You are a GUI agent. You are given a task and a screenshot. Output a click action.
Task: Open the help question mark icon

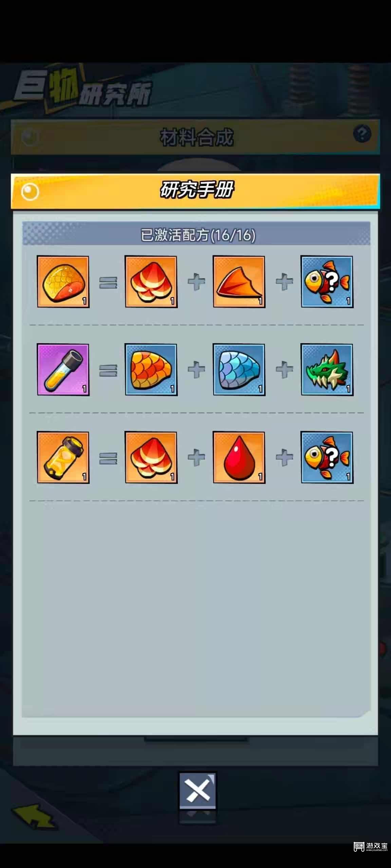[362, 134]
